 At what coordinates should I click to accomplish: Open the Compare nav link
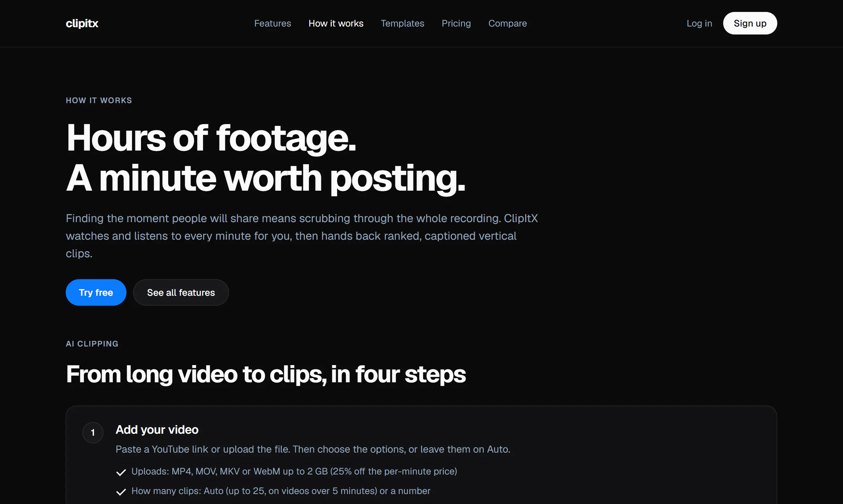[x=507, y=23]
